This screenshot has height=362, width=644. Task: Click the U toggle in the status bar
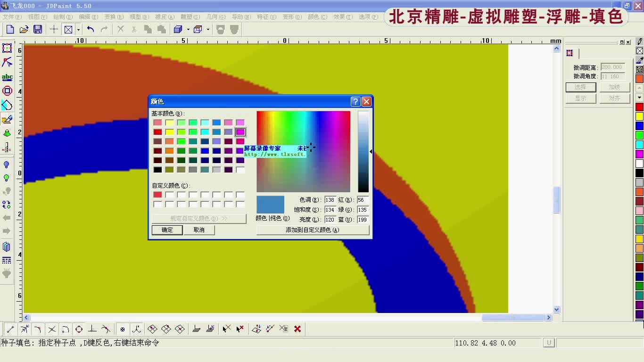[549, 343]
